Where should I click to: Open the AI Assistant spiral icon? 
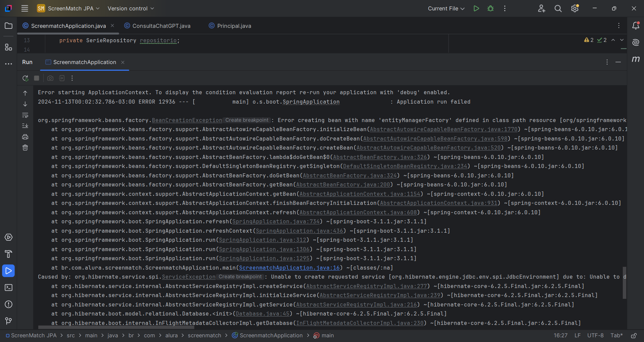click(x=636, y=42)
